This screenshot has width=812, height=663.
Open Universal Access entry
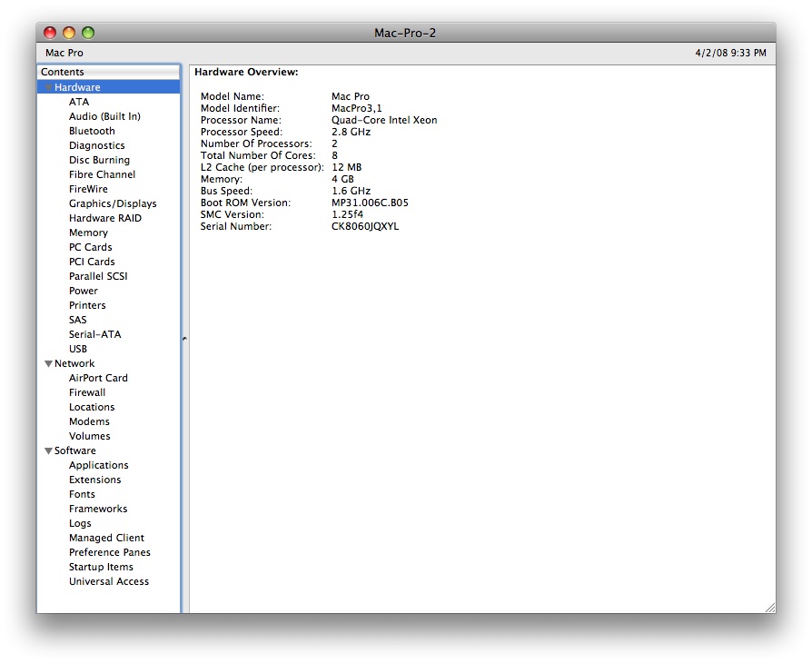109,581
